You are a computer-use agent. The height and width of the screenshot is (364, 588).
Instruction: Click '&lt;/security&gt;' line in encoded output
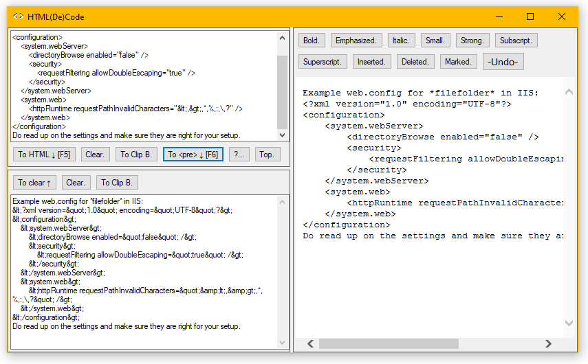click(x=54, y=264)
